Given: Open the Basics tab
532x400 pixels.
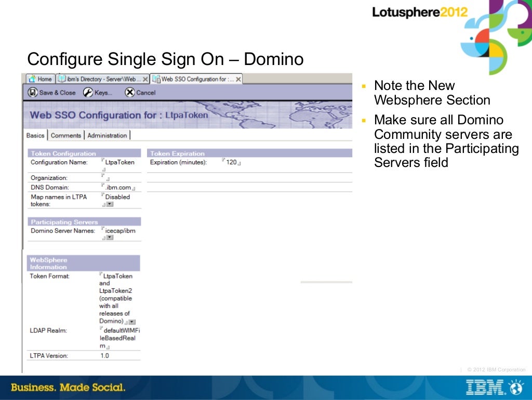Looking at the screenshot, I should pyautogui.click(x=35, y=135).
